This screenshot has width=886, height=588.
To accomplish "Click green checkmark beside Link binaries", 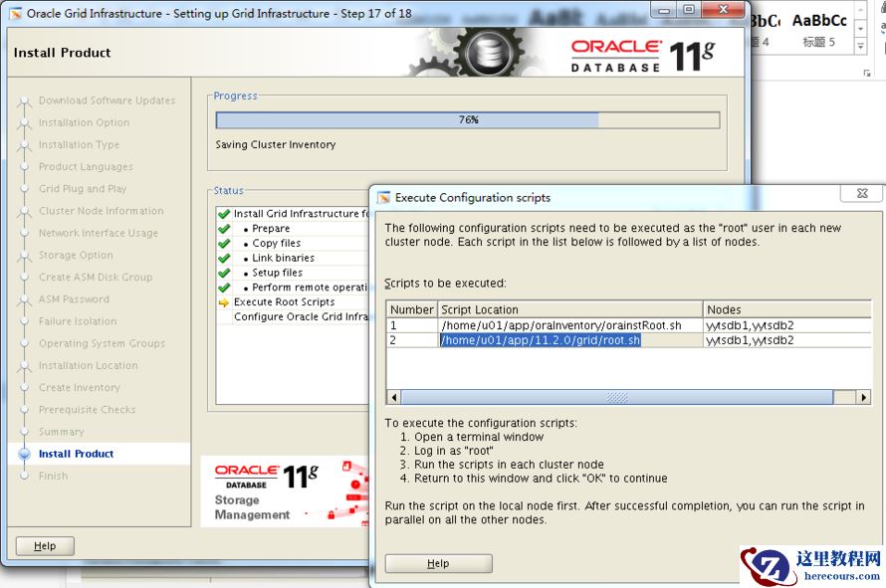I will pyautogui.click(x=224, y=258).
